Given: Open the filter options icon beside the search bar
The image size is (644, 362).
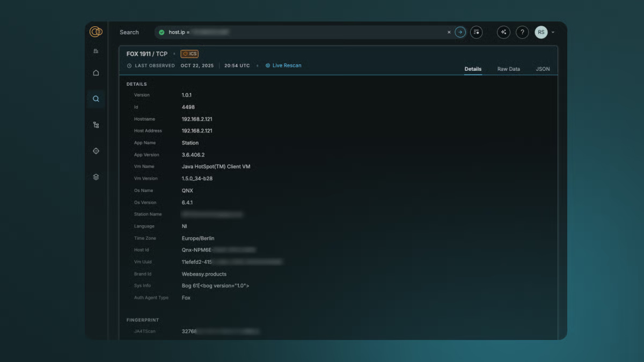Looking at the screenshot, I should click(x=477, y=32).
